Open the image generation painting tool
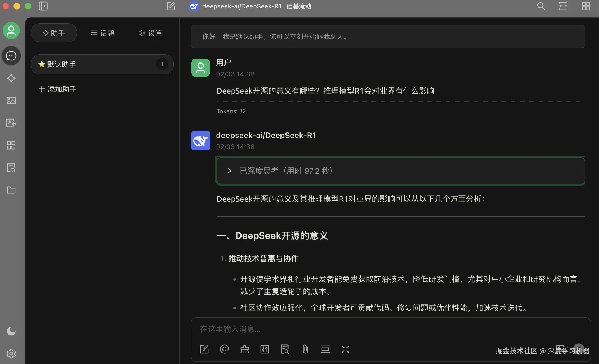This screenshot has width=599, height=364. [x=11, y=101]
